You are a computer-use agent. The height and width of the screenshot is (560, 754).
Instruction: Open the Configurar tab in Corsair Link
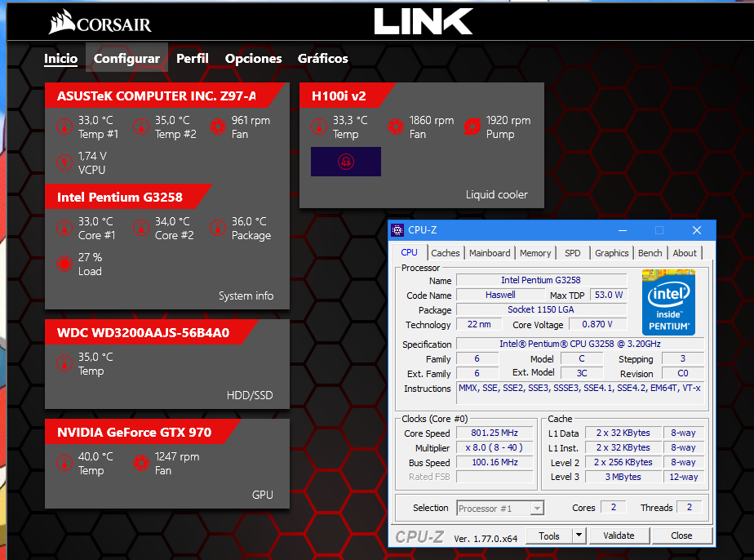click(127, 59)
